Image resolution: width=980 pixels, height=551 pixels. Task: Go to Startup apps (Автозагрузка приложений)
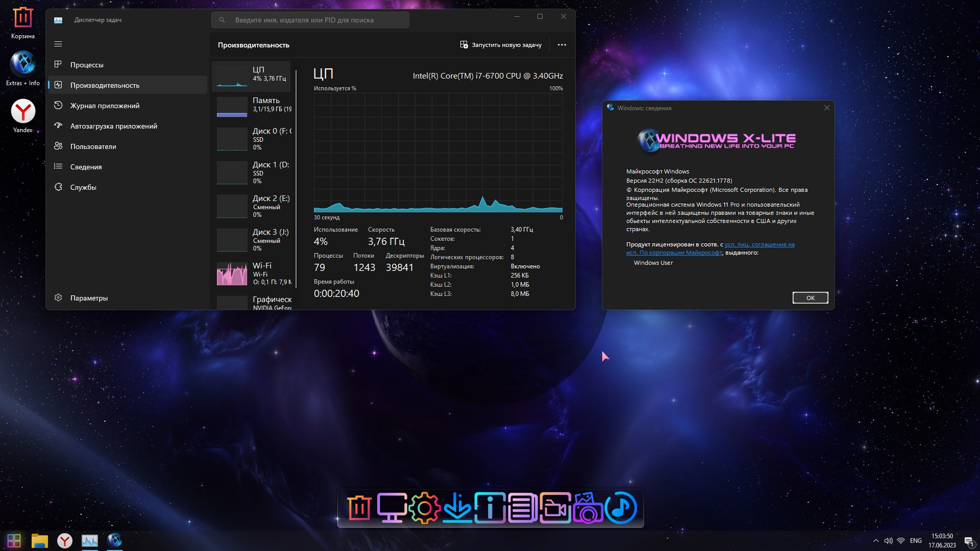point(113,126)
